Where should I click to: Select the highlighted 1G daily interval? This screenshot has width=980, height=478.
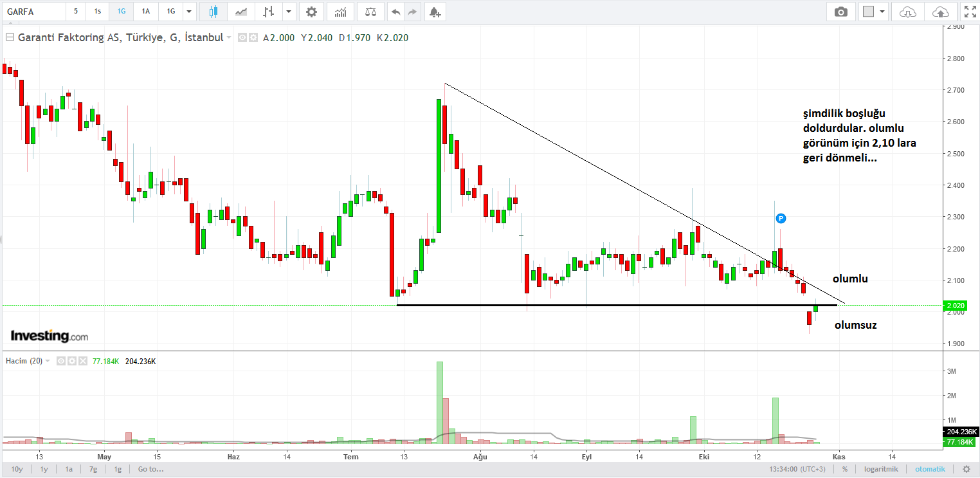tap(121, 12)
